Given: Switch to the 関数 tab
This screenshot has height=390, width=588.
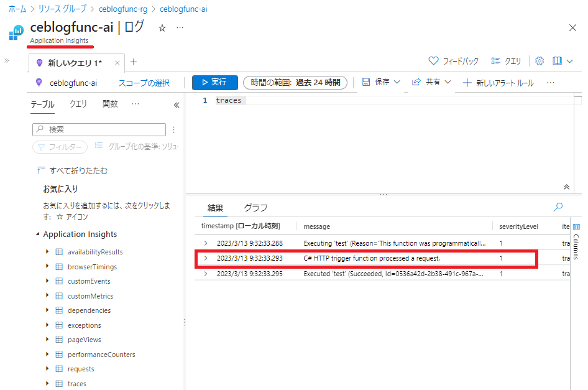Looking at the screenshot, I should tap(110, 104).
